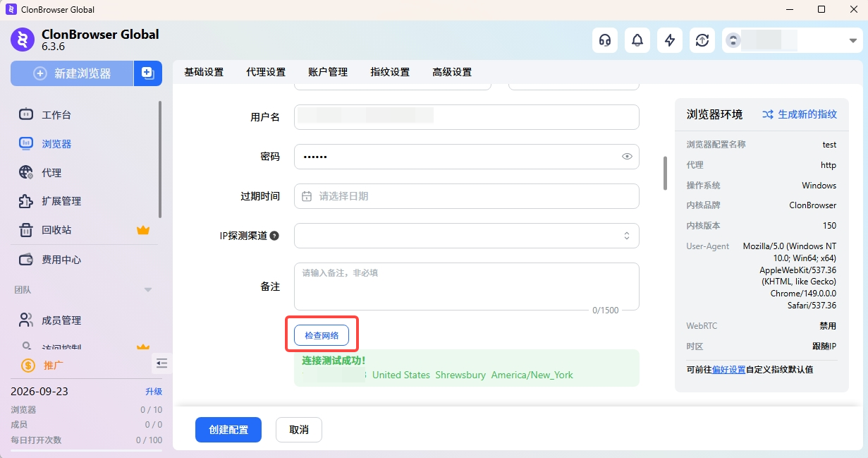Click the ClonBrowser logo in the header
The height and width of the screenshot is (458, 868).
point(23,40)
